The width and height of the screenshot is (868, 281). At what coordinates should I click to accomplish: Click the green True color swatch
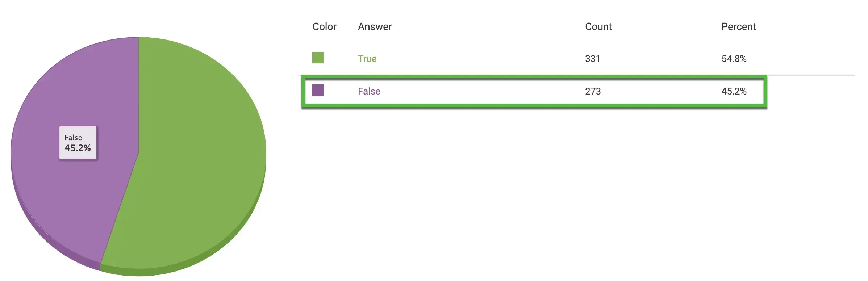click(x=318, y=58)
